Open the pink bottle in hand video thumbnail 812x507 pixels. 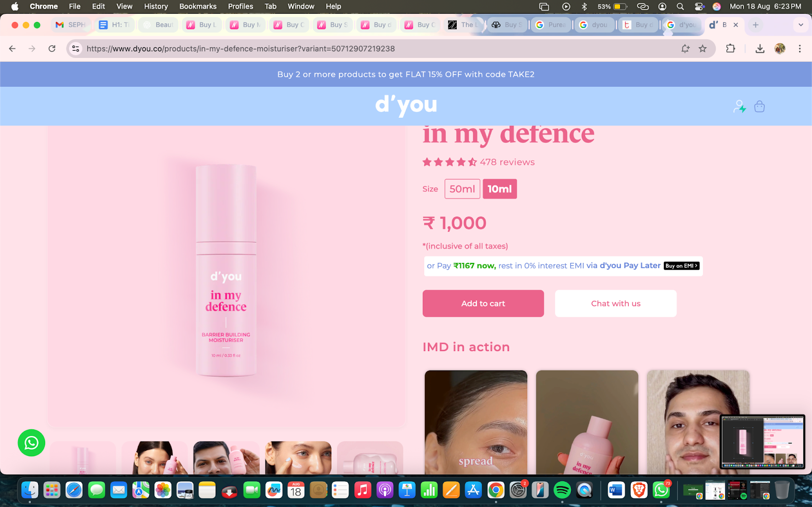(x=587, y=422)
